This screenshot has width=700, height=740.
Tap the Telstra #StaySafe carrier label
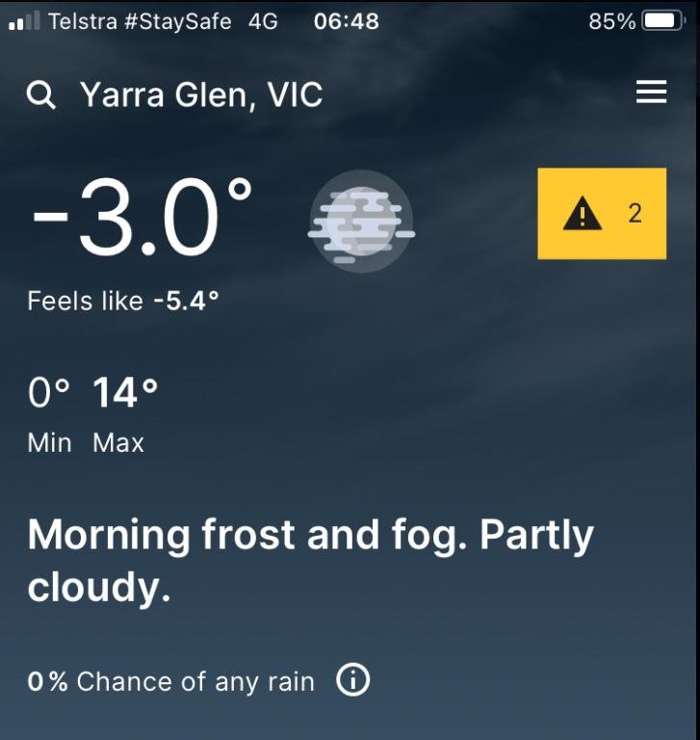click(x=140, y=22)
